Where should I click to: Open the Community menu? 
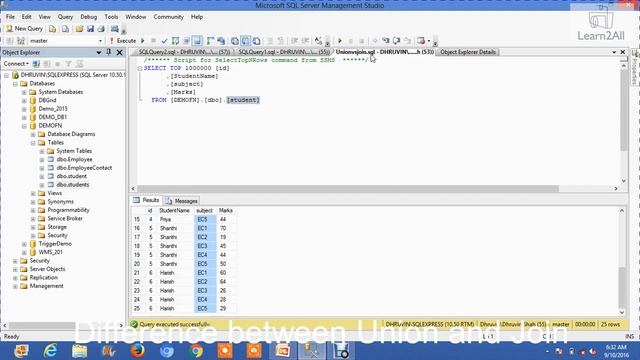(x=169, y=17)
